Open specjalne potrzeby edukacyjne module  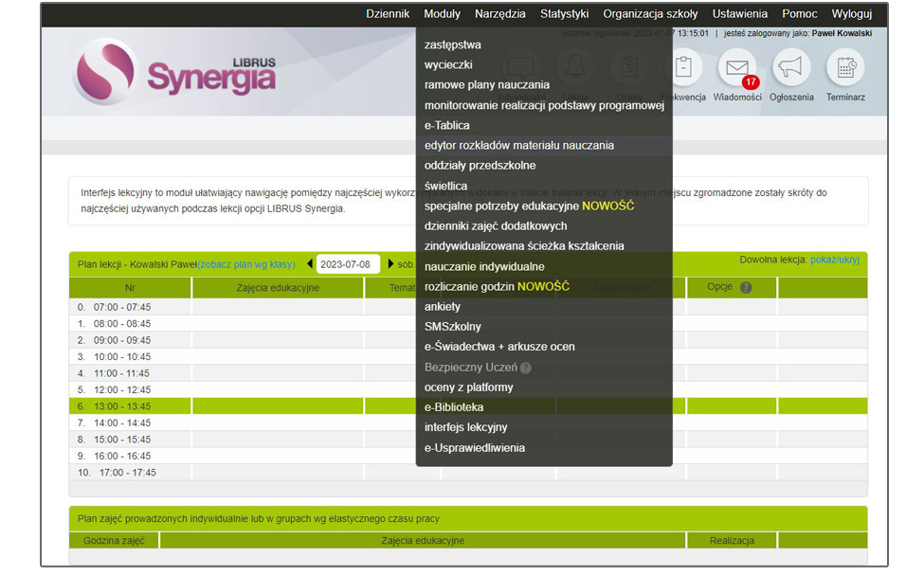pyautogui.click(x=529, y=207)
